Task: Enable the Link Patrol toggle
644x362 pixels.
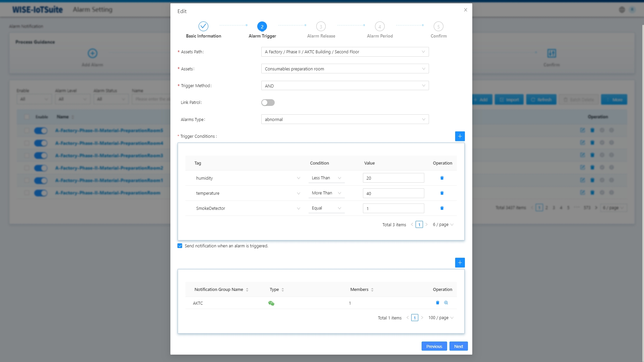Action: coord(268,102)
